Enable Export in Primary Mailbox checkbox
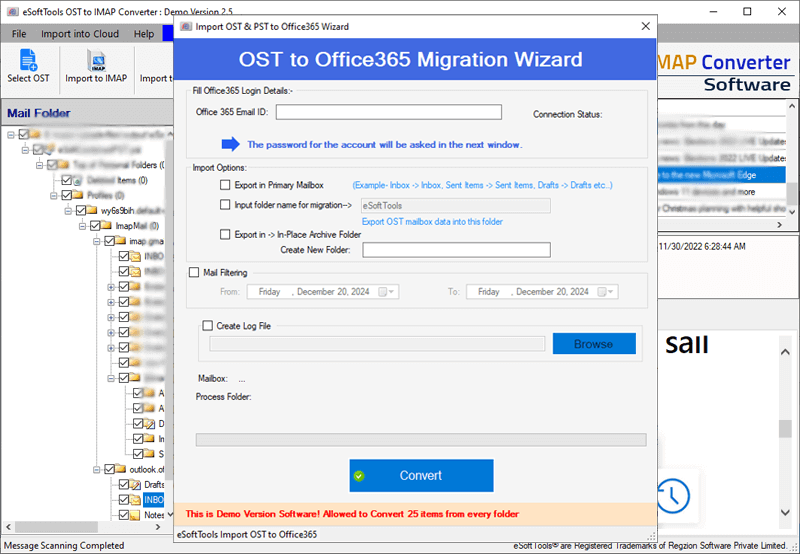Screen dimensions: 800x554 225,185
